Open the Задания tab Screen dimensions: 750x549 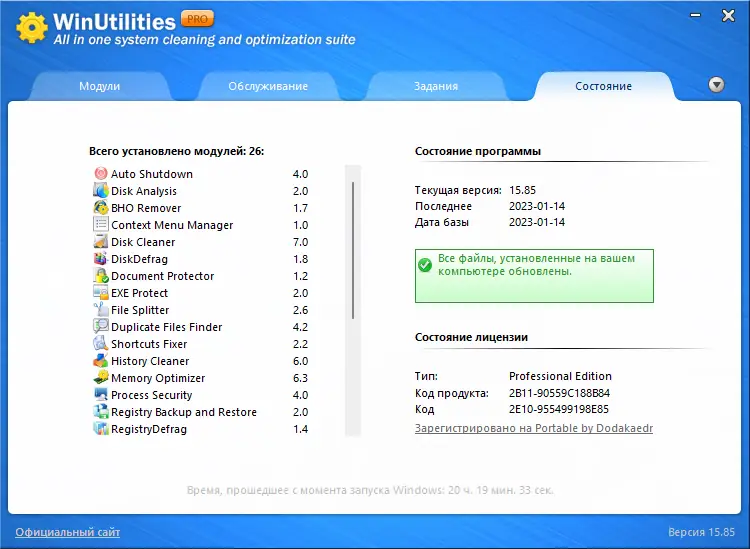[436, 86]
